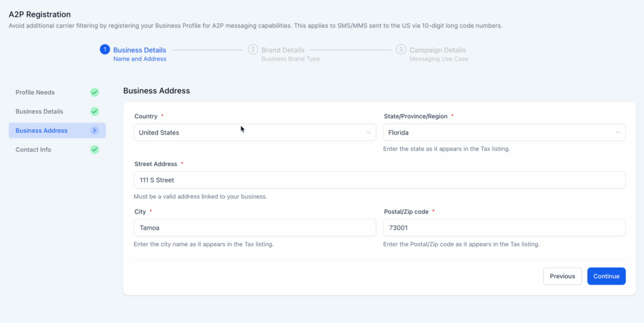644x323 pixels.
Task: Click the step 1 circle icon
Action: coord(105,50)
